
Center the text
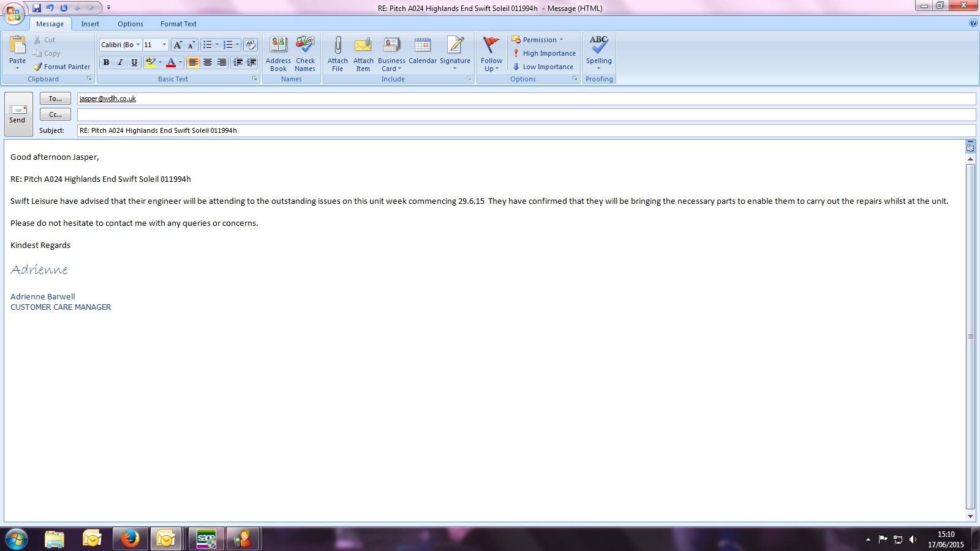(x=208, y=62)
